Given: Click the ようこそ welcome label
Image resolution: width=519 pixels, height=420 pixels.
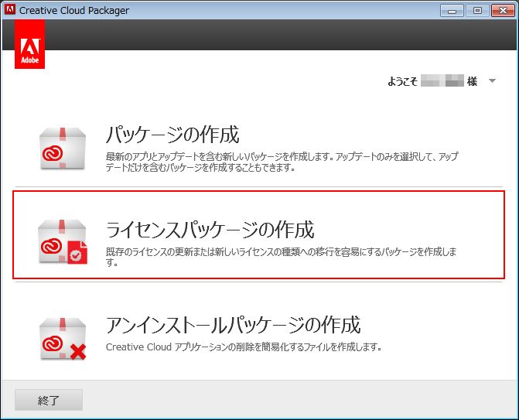Looking at the screenshot, I should coord(402,81).
